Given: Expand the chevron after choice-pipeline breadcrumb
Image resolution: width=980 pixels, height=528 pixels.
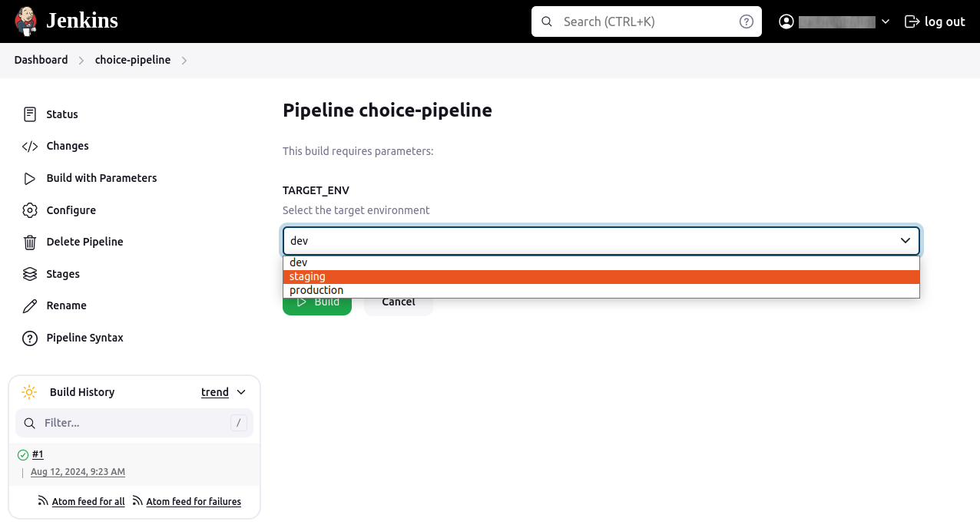Looking at the screenshot, I should point(184,60).
